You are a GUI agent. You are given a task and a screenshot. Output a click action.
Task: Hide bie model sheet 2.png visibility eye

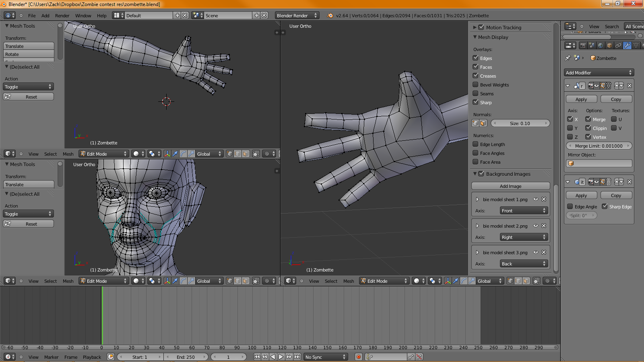[536, 226]
